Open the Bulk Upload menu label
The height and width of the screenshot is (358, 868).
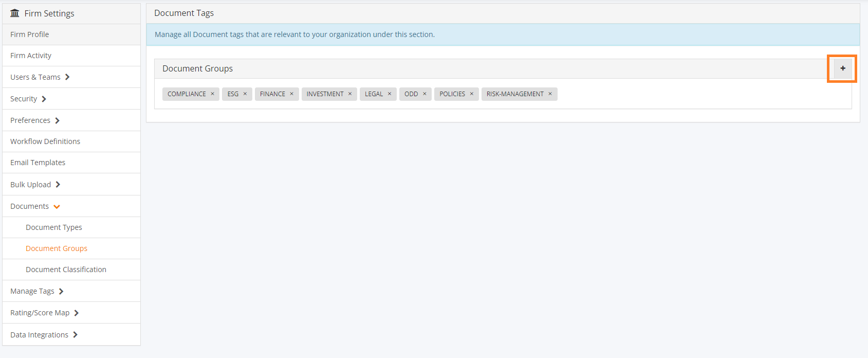click(31, 185)
